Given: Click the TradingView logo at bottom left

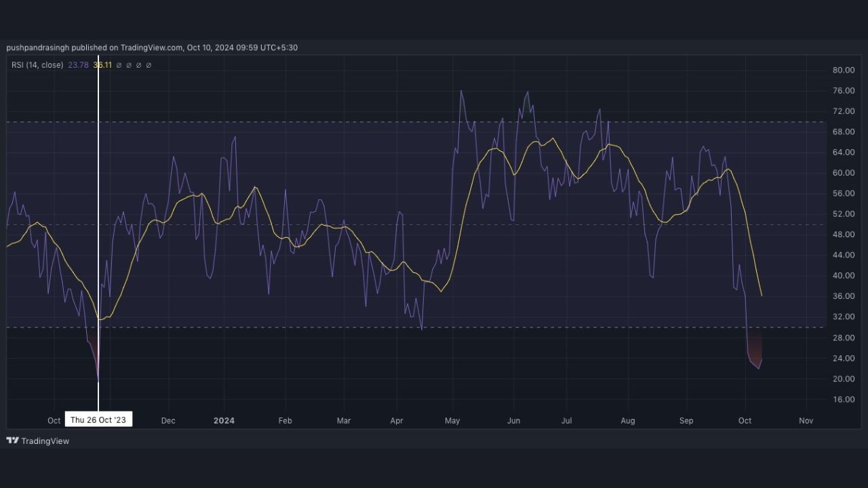Looking at the screenshot, I should click(37, 441).
